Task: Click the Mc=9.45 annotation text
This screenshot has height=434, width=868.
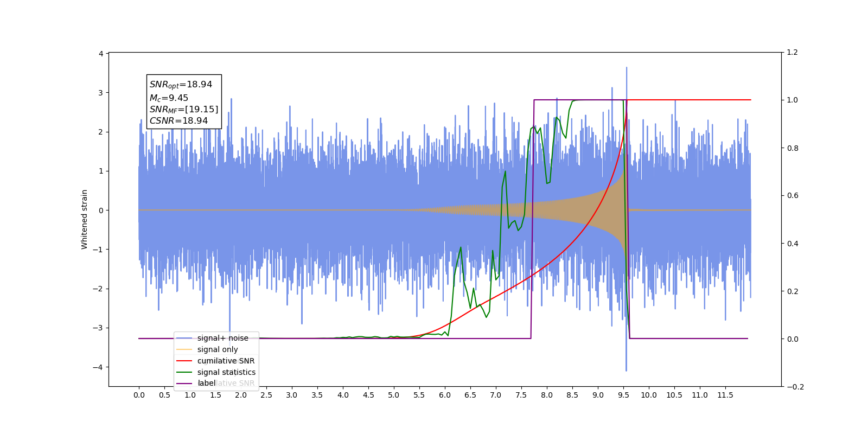Action: click(169, 98)
